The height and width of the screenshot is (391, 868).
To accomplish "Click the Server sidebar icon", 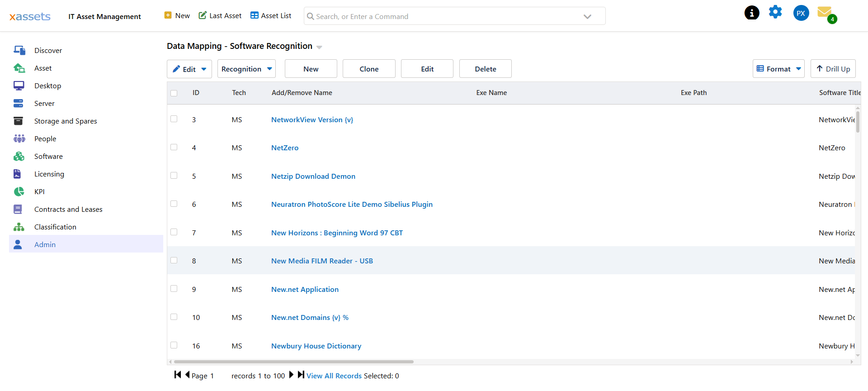I will pyautogui.click(x=19, y=103).
